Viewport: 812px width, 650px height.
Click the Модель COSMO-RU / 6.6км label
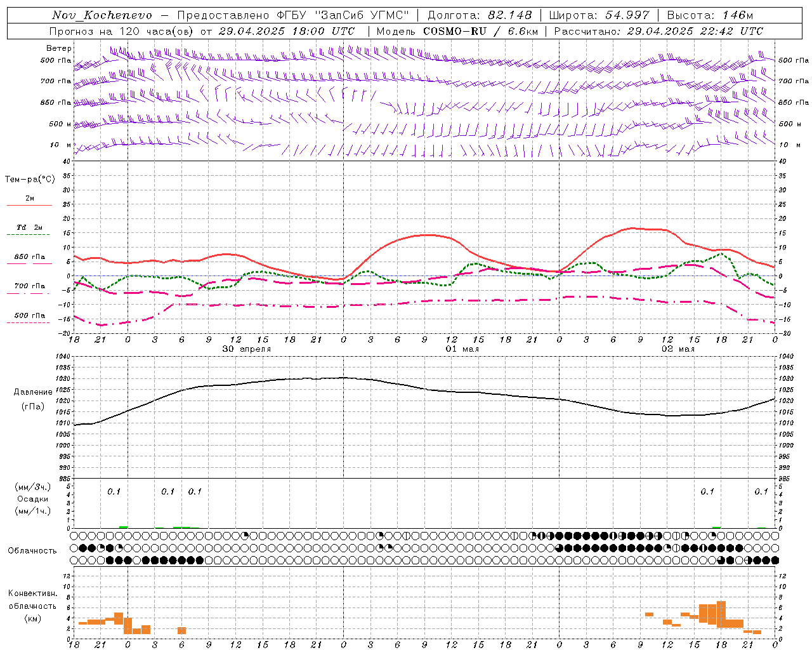tap(457, 31)
